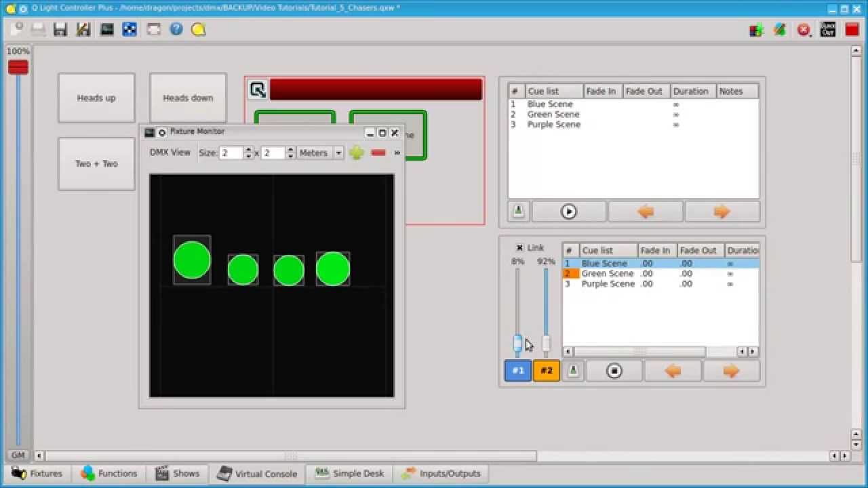
Task: Decrease the second Size spinbox value
Action: point(290,157)
